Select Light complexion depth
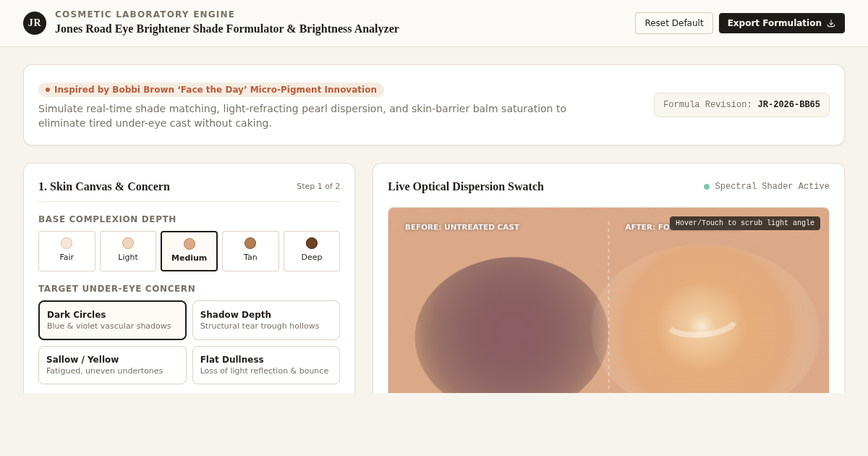 tap(128, 251)
